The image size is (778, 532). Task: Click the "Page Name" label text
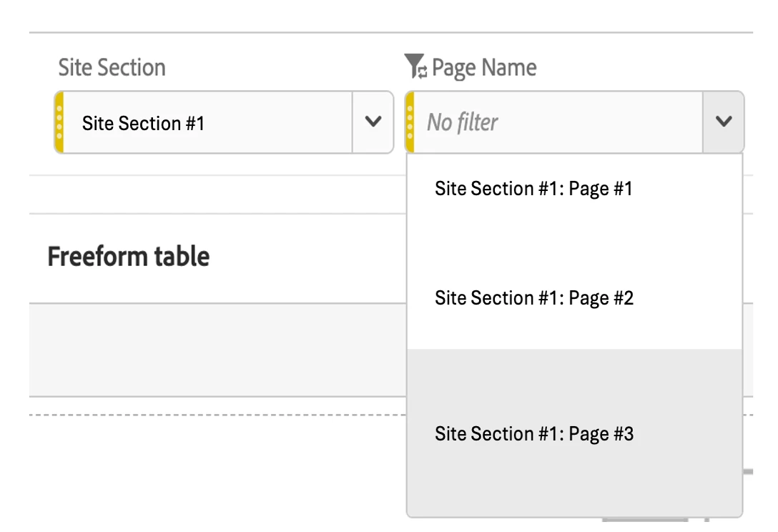pos(484,68)
